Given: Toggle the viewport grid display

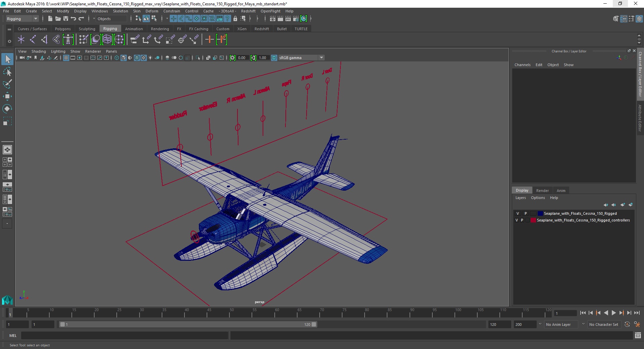Looking at the screenshot, I should pos(66,58).
